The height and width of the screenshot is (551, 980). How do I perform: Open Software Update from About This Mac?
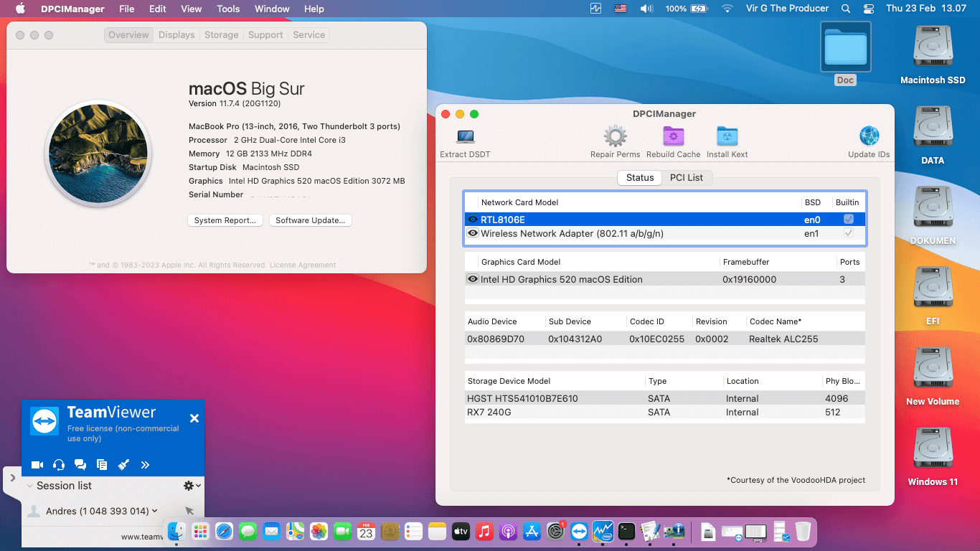310,220
